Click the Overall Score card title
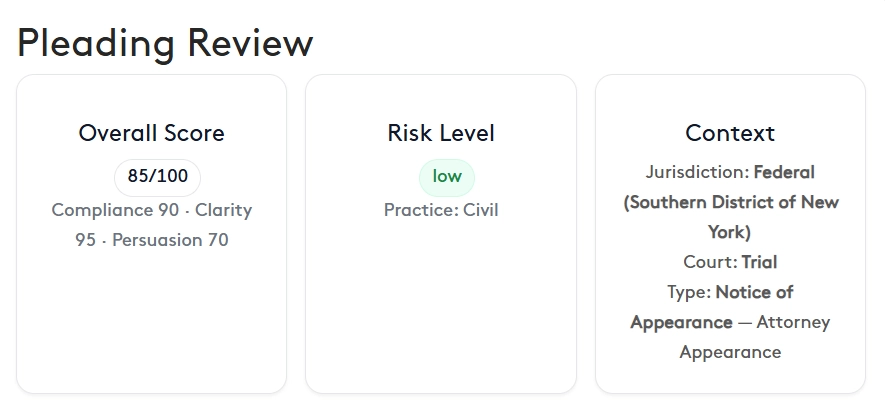Viewport: 885px width, 405px height. click(x=151, y=133)
